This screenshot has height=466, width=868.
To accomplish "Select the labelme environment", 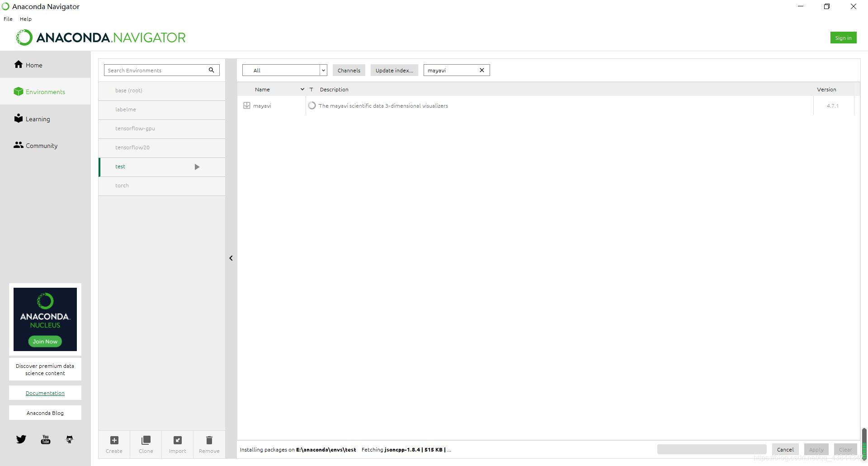I will point(162,109).
